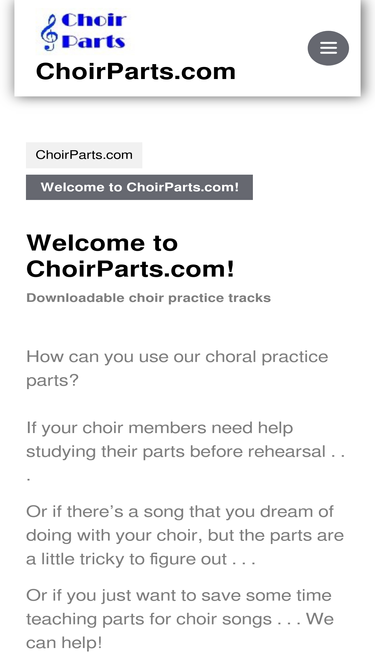Click the "studying their parts before rehearsal" line

click(176, 452)
